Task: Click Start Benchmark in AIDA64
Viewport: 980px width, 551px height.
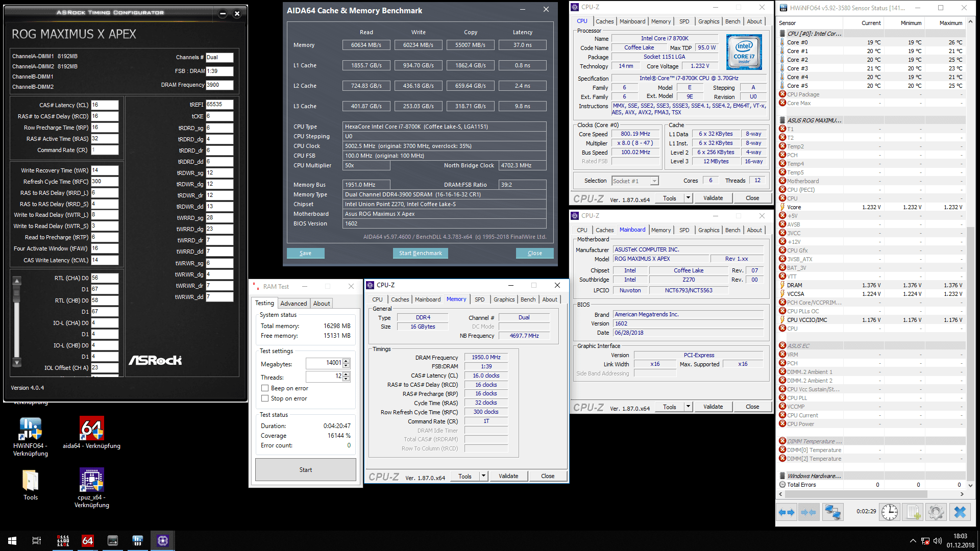Action: click(x=421, y=253)
